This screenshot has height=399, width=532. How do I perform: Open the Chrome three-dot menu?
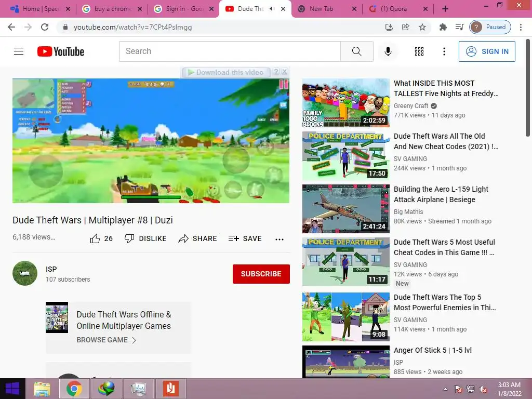(x=521, y=27)
